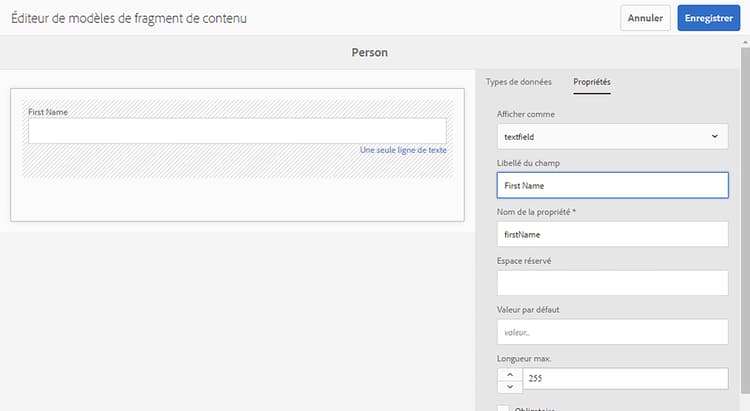The height and width of the screenshot is (411, 750).
Task: Click the Valeur par défaut input
Action: 612,332
